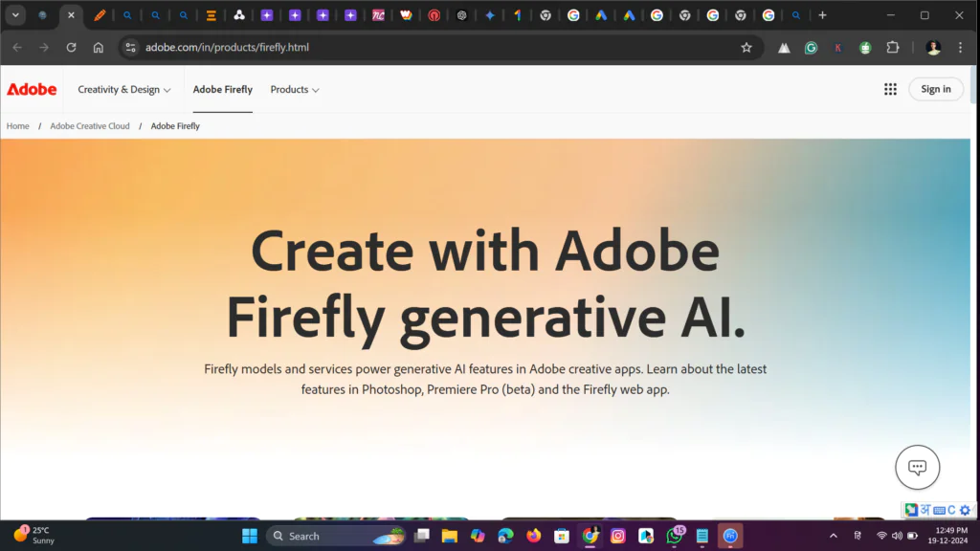
Task: Open the Grammarly extension icon
Action: 811,48
